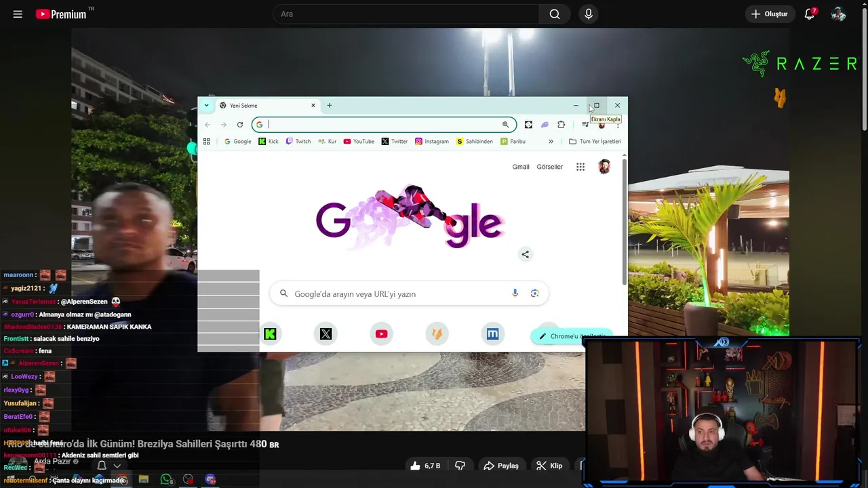Open Instagram bookmark

tap(432, 142)
